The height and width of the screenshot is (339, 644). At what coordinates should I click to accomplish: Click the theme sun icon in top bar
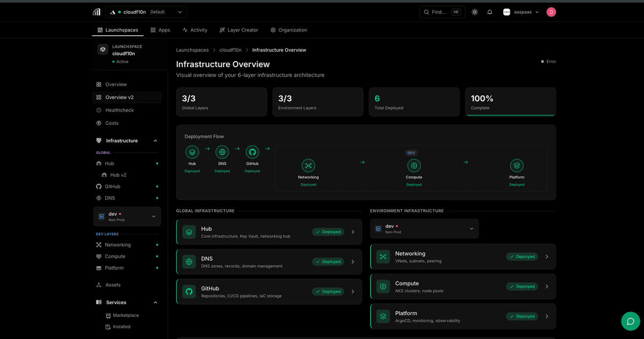coord(474,11)
